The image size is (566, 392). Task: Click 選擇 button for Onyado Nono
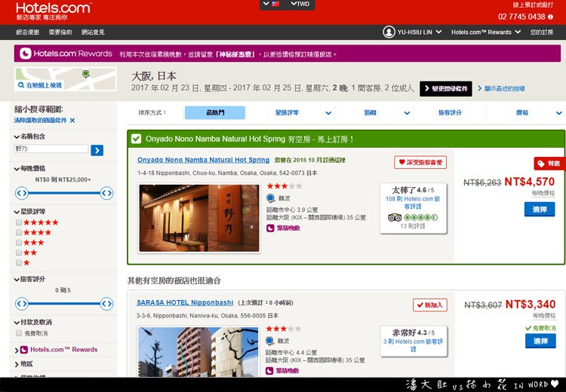coord(540,210)
